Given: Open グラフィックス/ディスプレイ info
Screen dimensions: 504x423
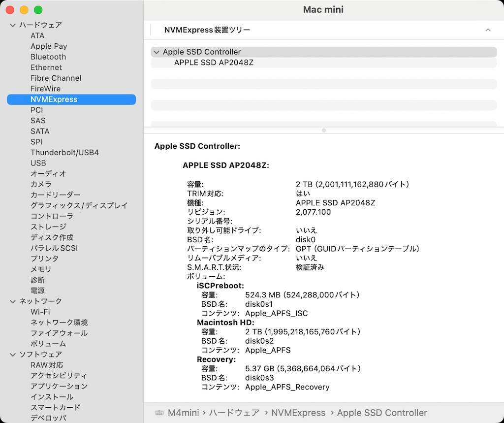Looking at the screenshot, I should [x=79, y=205].
